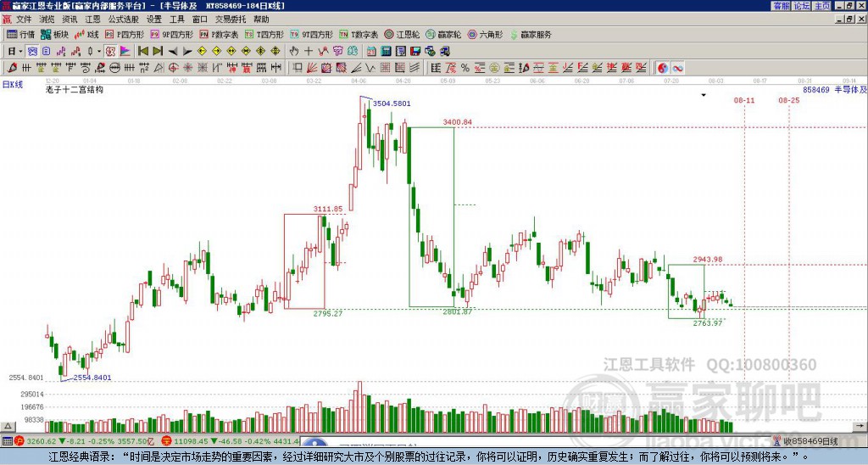Click the 收858469日线 status entry
The height and width of the screenshot is (465, 868).
pos(811,441)
